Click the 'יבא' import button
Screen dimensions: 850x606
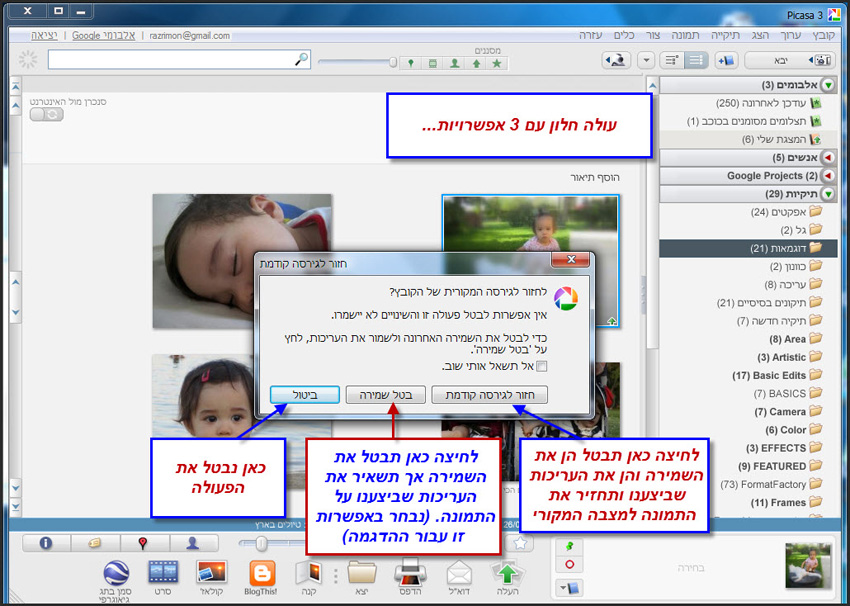(x=790, y=60)
